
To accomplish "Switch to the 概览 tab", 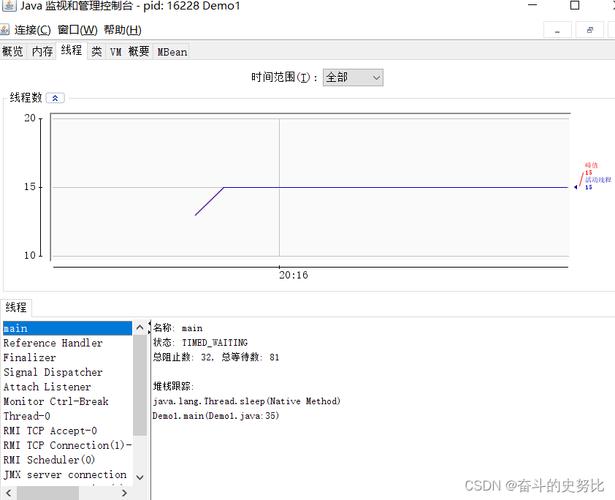I will [x=13, y=51].
